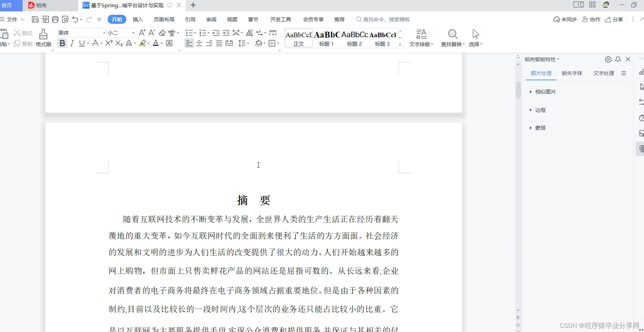644x332 pixels.
Task: Justify the paragraph text
Action: 219,43
